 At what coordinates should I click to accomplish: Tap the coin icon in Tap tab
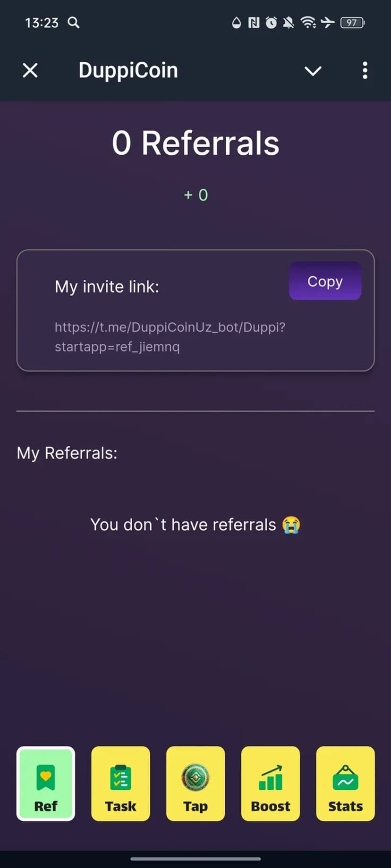pyautogui.click(x=195, y=777)
